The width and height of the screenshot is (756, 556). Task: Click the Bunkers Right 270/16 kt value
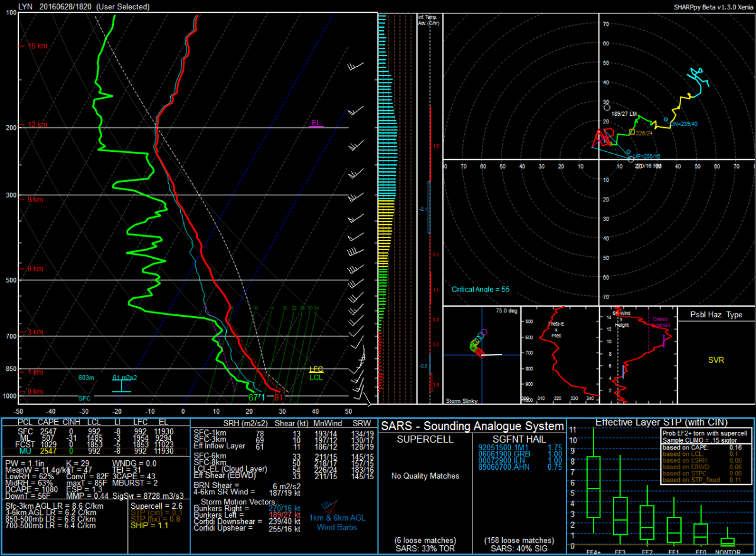pyautogui.click(x=285, y=508)
